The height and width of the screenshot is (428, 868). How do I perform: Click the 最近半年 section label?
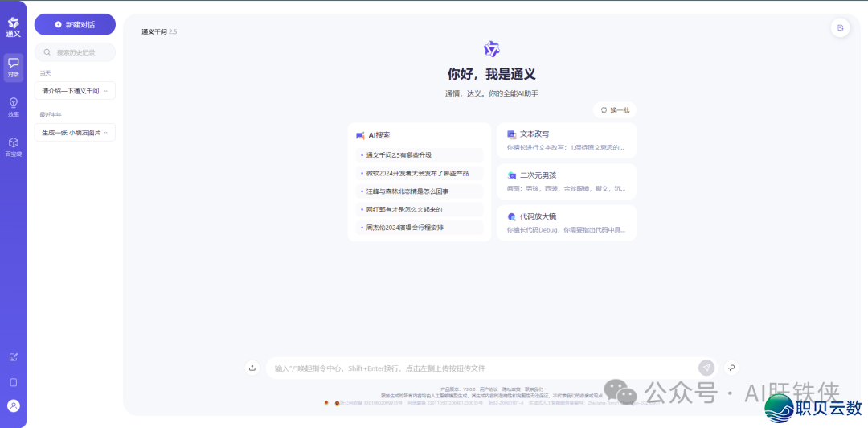(x=51, y=115)
